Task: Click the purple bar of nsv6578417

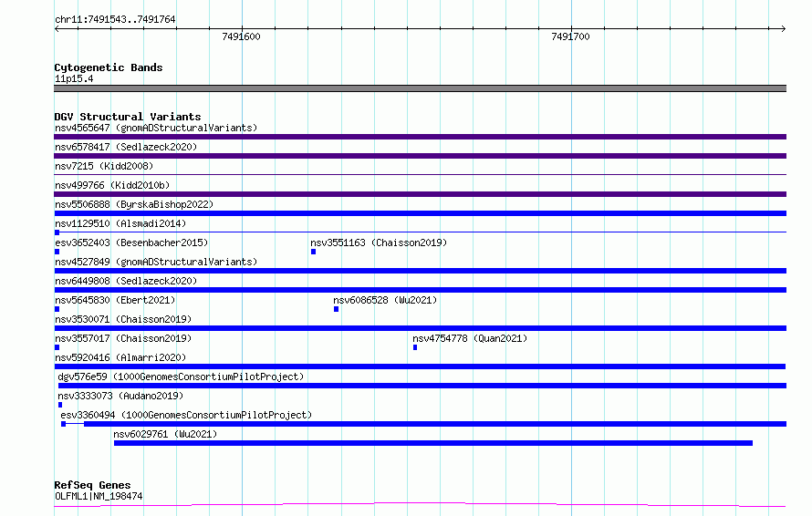Action: click(x=420, y=156)
